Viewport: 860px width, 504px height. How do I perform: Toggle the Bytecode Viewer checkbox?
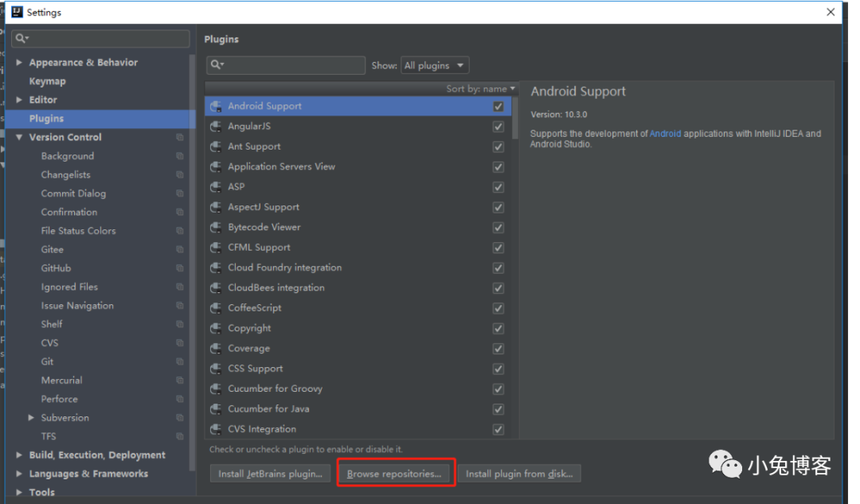pyautogui.click(x=498, y=228)
